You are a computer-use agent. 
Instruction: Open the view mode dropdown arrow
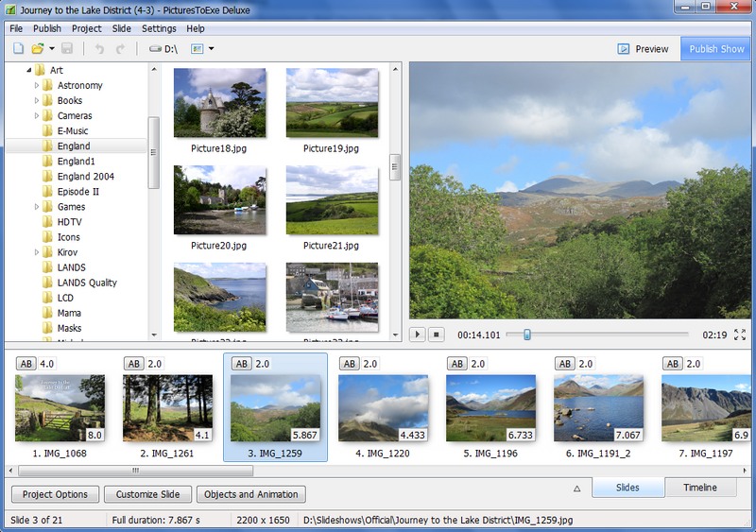[211, 49]
